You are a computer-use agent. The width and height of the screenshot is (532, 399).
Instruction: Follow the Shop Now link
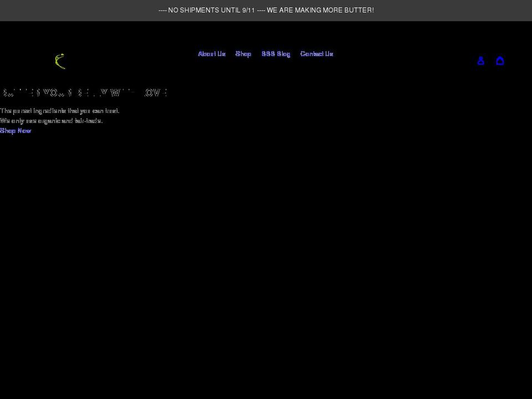16,131
